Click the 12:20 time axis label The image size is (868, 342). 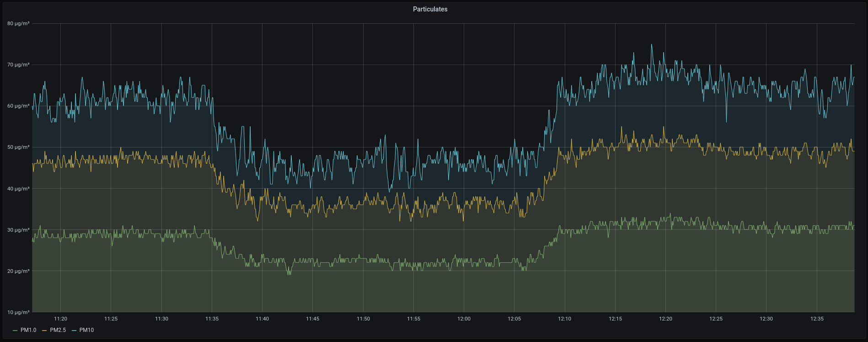pyautogui.click(x=665, y=319)
